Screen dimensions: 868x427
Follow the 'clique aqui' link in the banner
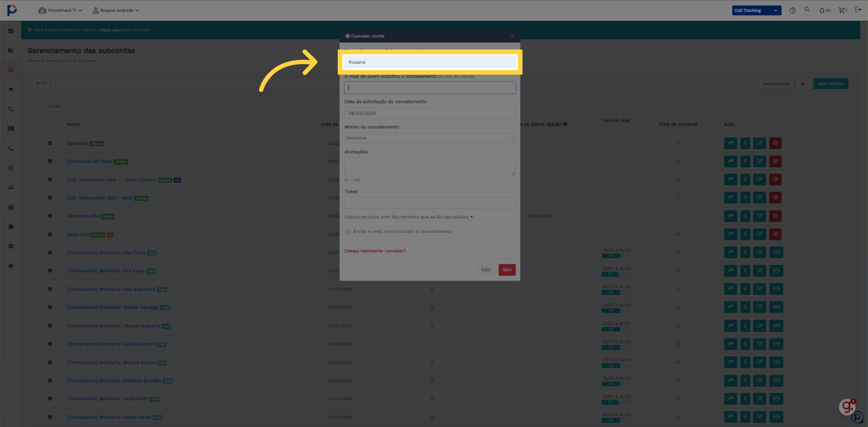(x=110, y=30)
